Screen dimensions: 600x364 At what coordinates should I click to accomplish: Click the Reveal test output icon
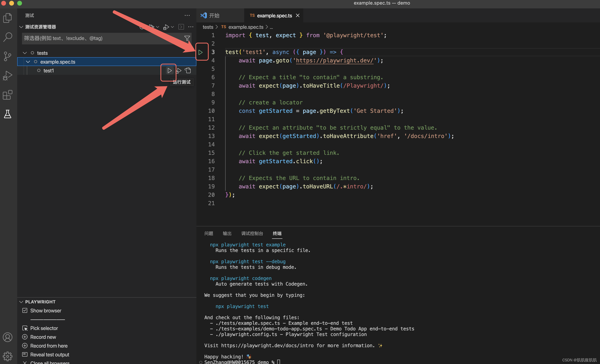(25, 355)
